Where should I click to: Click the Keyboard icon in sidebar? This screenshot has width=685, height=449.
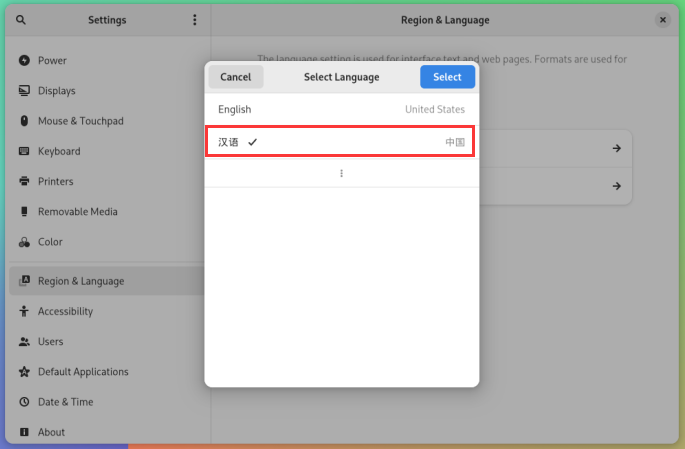click(25, 151)
